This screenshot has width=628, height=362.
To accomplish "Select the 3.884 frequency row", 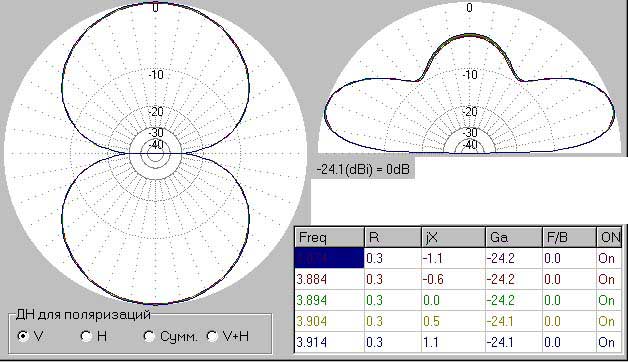I will pos(458,279).
